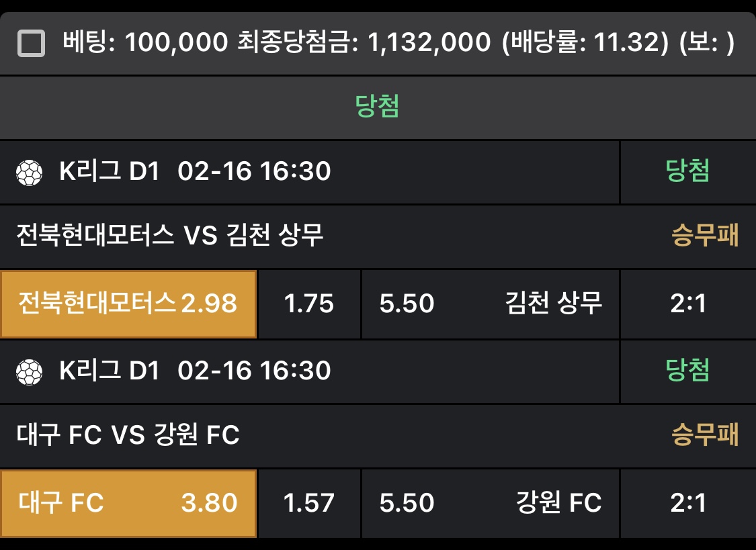
Task: Click 당첨 status of the Daegu match
Action: 687,370
